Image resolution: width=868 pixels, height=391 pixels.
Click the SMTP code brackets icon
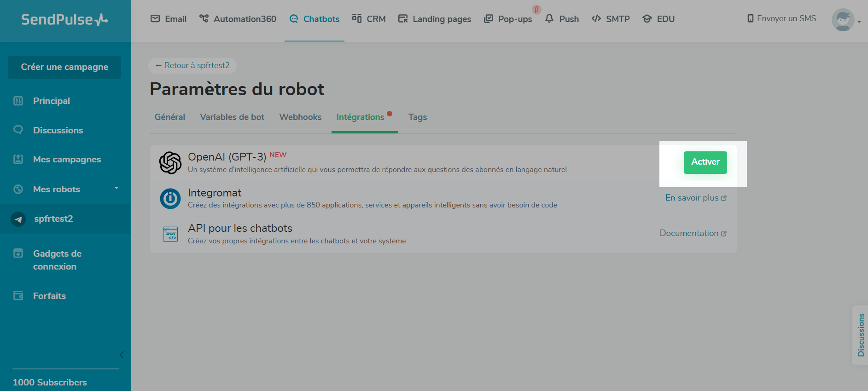point(596,18)
